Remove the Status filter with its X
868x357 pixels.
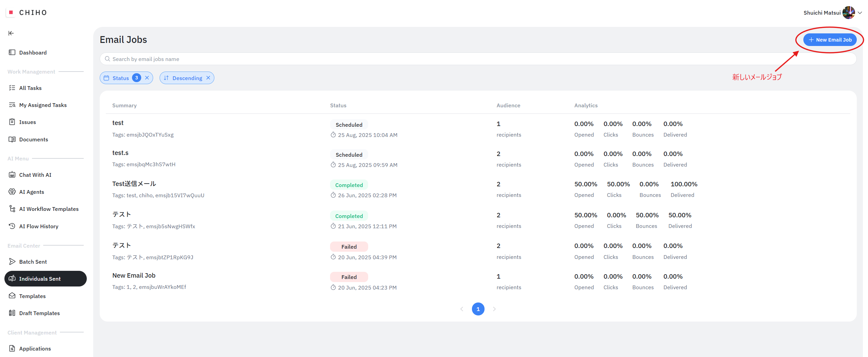[147, 78]
